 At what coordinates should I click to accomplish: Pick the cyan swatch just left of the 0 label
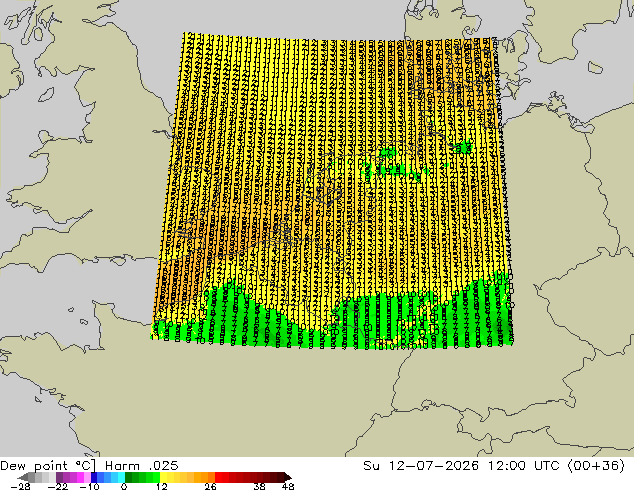pos(121,477)
